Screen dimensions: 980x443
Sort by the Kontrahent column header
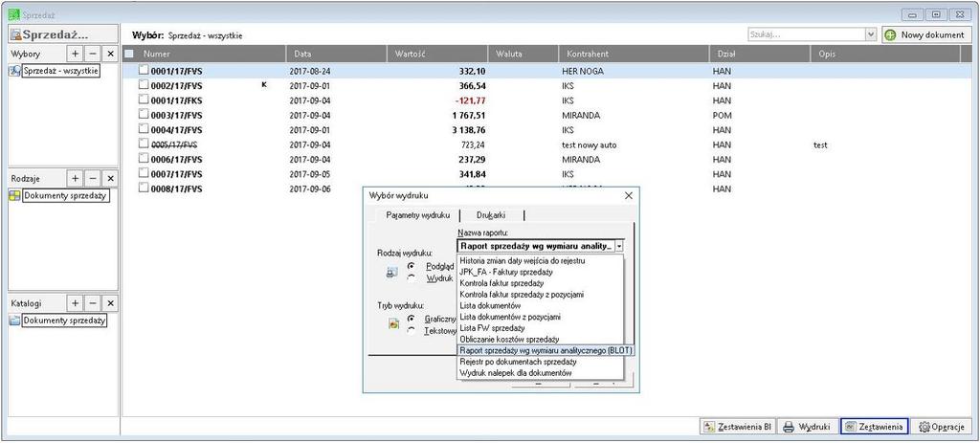pyautogui.click(x=634, y=54)
